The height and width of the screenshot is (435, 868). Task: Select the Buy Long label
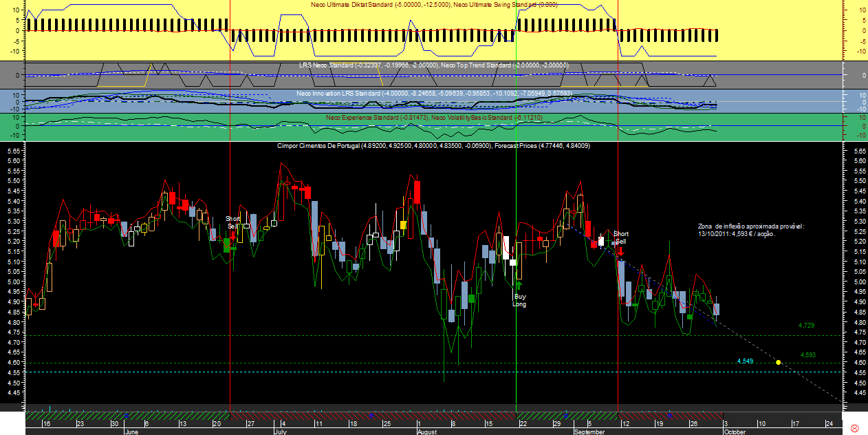(519, 300)
